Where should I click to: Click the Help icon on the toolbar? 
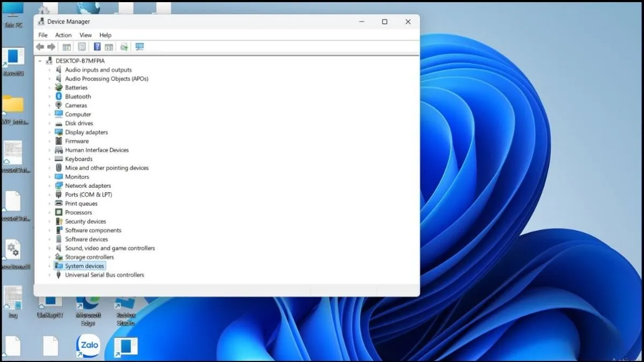(x=96, y=47)
